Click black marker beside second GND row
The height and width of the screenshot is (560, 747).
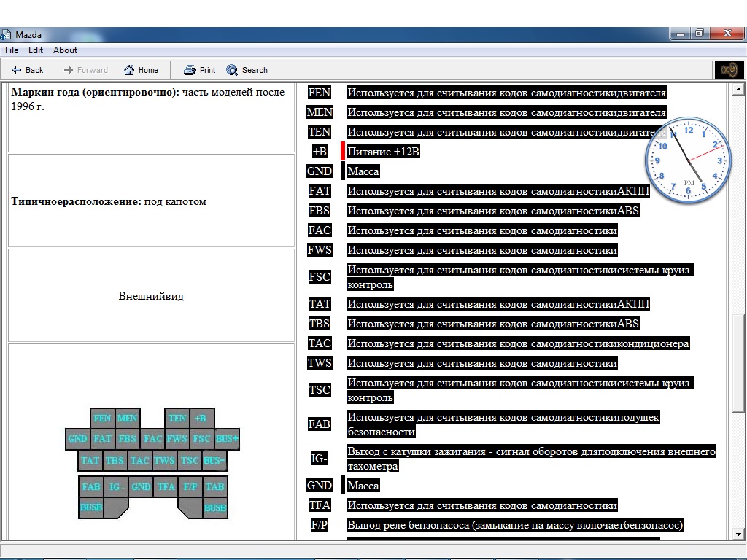click(x=343, y=485)
